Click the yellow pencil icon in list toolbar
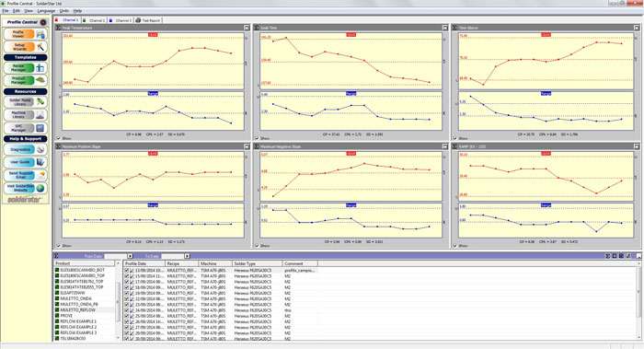Image resolution: width=644 pixels, height=349 pixels. click(627, 256)
